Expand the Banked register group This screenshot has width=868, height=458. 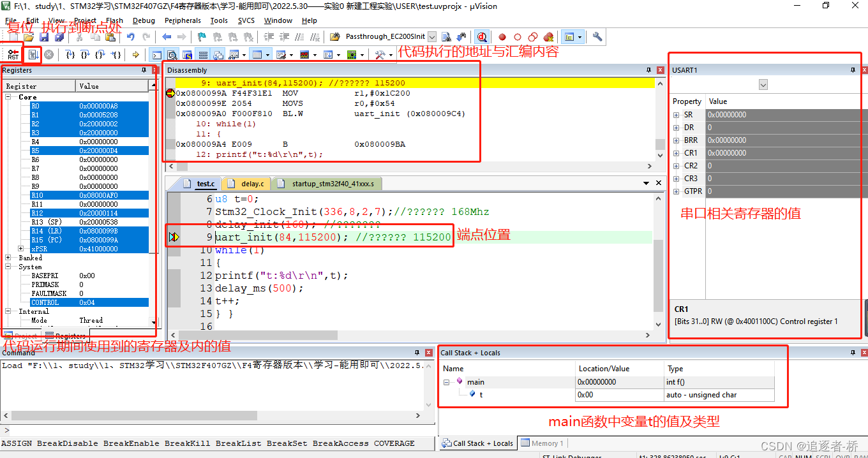coord(9,258)
